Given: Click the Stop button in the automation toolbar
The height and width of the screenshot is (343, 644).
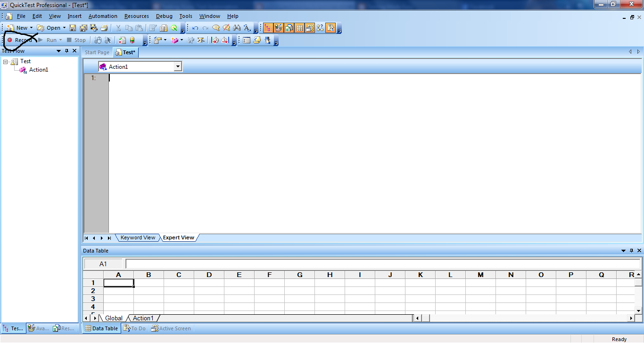Looking at the screenshot, I should (76, 40).
